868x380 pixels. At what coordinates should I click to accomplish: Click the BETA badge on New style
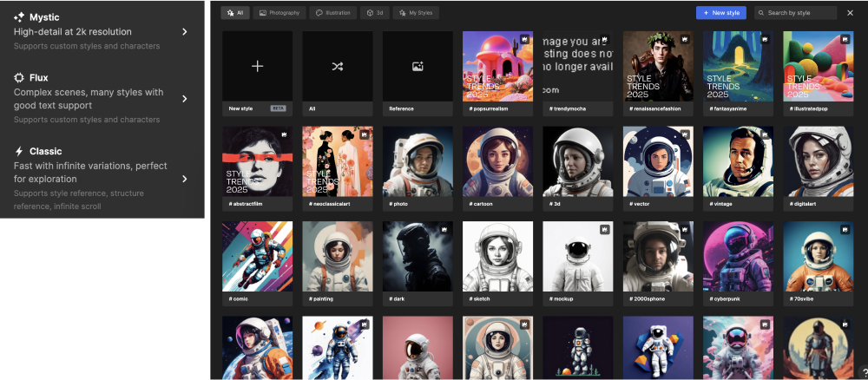click(278, 108)
